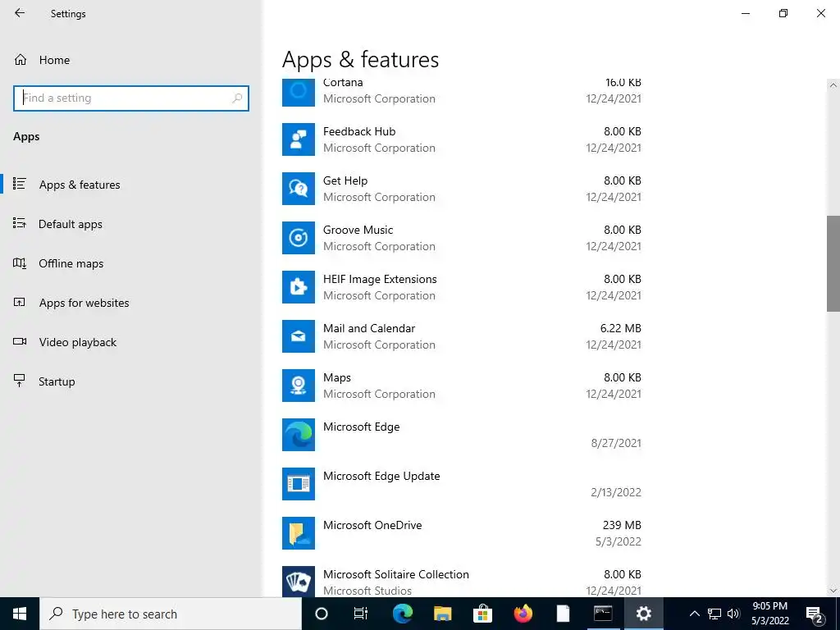Click the Maps app icon
Image resolution: width=840 pixels, height=630 pixels.
tap(299, 386)
